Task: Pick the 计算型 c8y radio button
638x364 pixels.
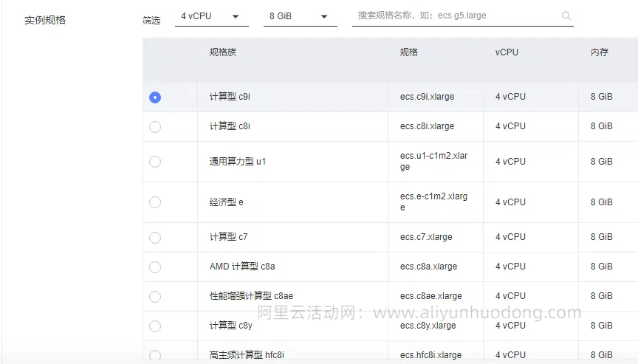Action: [155, 326]
